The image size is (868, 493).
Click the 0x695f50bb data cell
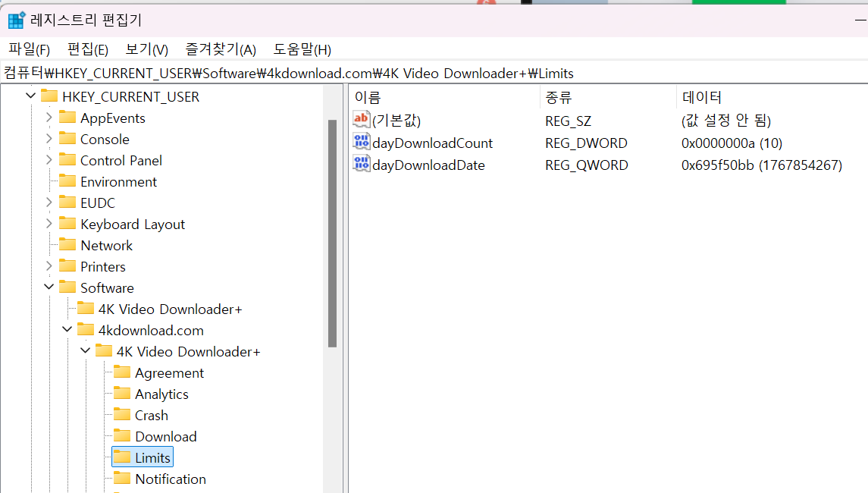(762, 165)
